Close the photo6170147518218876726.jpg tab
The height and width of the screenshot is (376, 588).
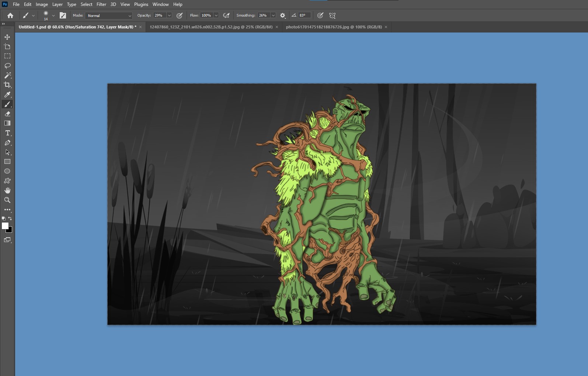[386, 27]
